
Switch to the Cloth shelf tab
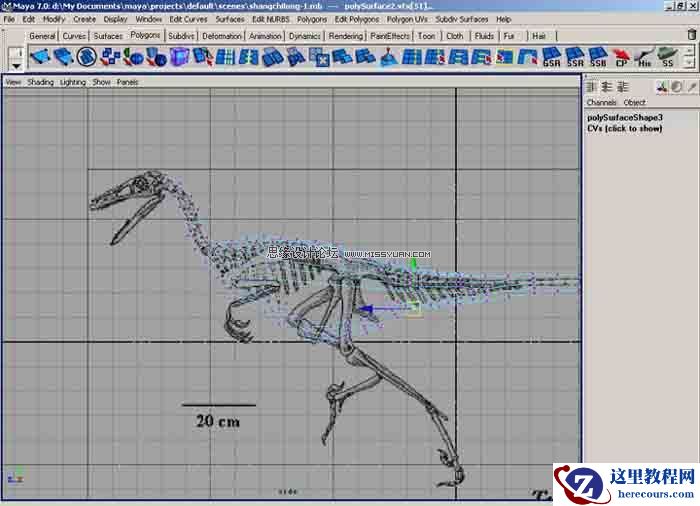[454, 36]
